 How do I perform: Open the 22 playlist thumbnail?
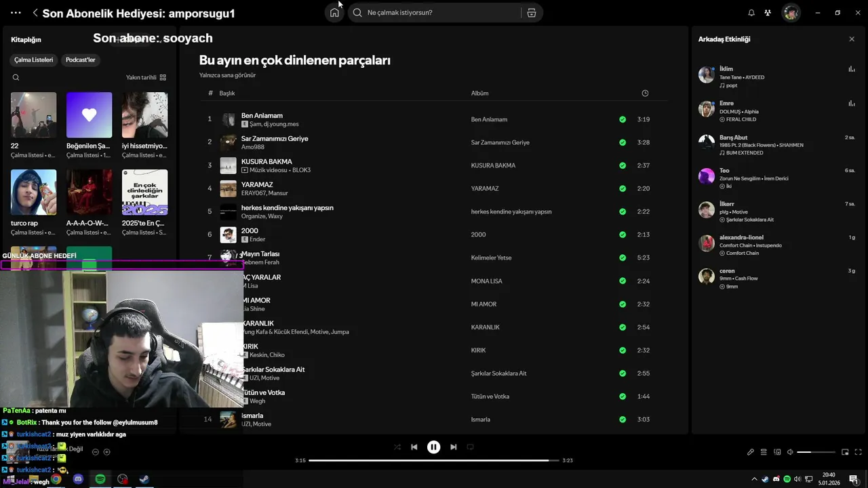coord(33,115)
